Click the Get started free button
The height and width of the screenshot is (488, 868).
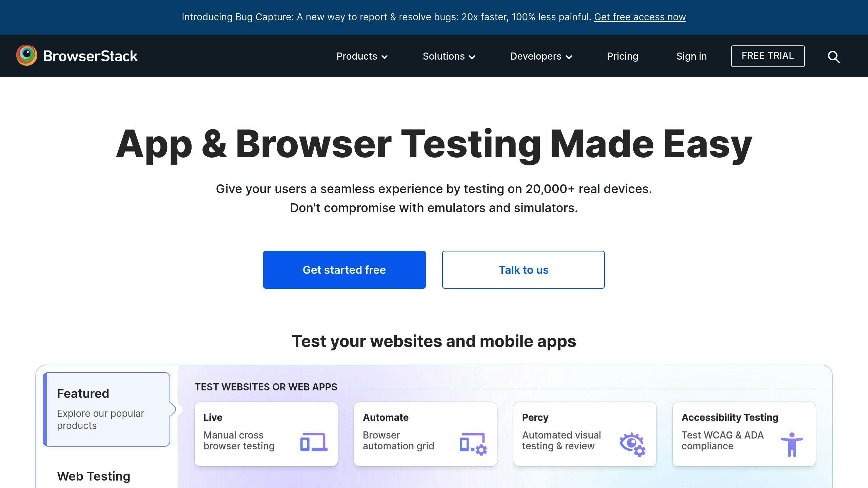point(344,269)
